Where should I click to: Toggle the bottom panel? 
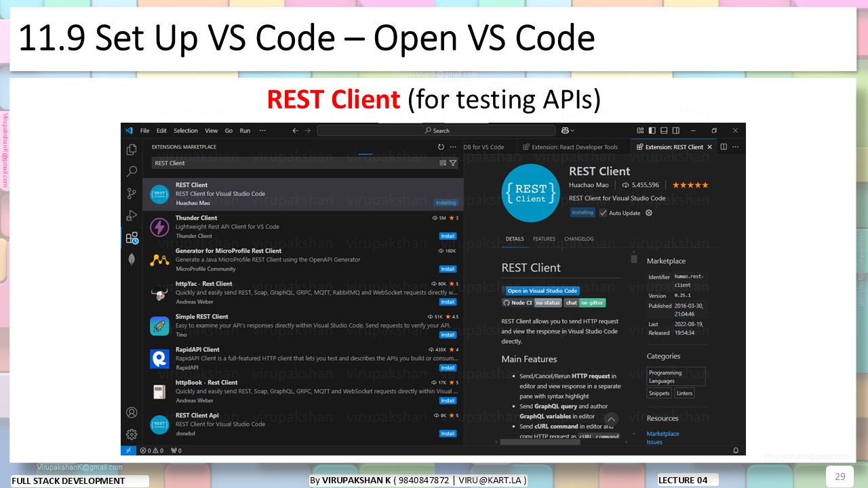pyautogui.click(x=665, y=131)
